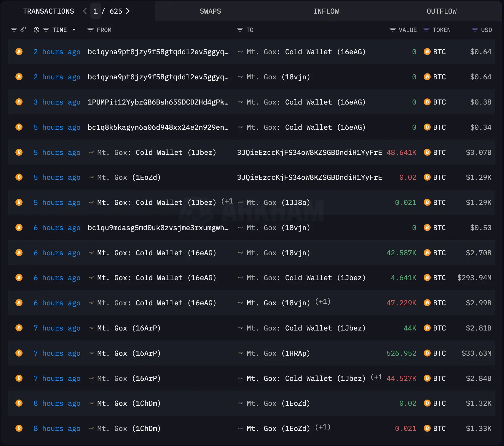Expand (+1) beside Mt. Gox (18vjn) recipient
This screenshot has height=446, width=504.
pos(323,301)
